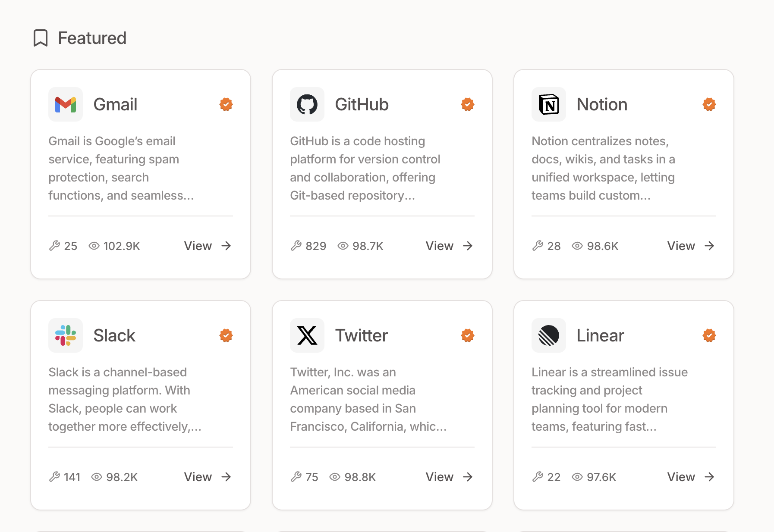Open the Slack View link
This screenshot has height=532, width=774.
click(x=208, y=477)
